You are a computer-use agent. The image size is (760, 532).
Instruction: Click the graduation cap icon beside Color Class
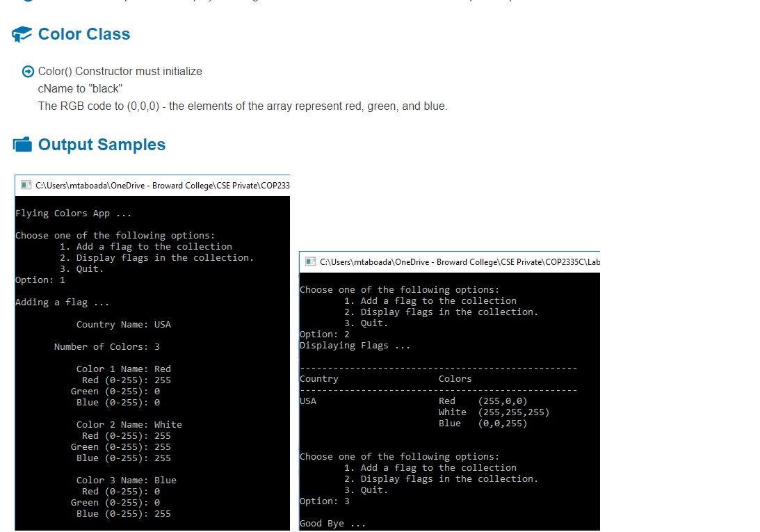coord(22,33)
